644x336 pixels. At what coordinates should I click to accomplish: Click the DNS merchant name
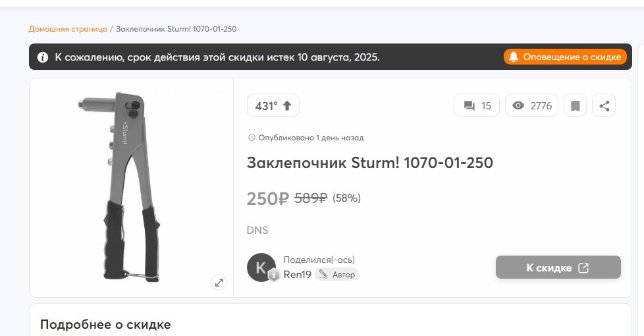(257, 231)
